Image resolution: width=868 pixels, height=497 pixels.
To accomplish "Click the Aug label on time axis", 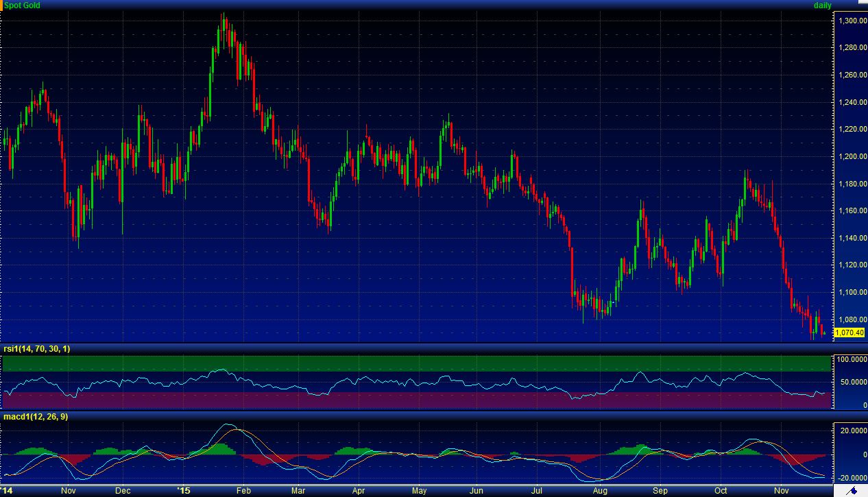I will click(600, 491).
